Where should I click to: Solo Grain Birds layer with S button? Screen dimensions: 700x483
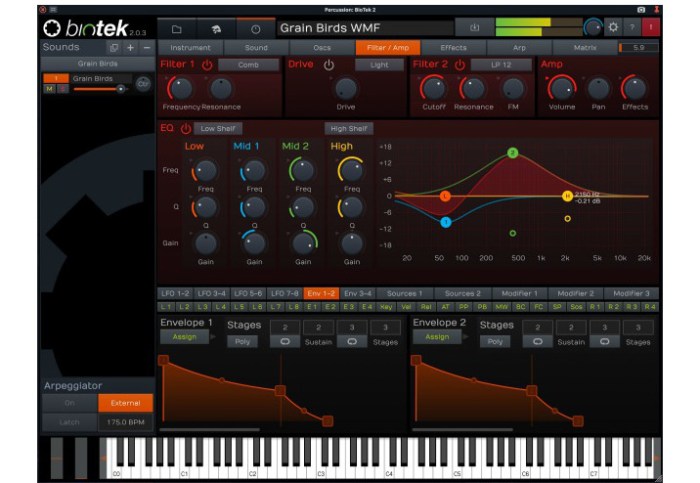coord(62,89)
